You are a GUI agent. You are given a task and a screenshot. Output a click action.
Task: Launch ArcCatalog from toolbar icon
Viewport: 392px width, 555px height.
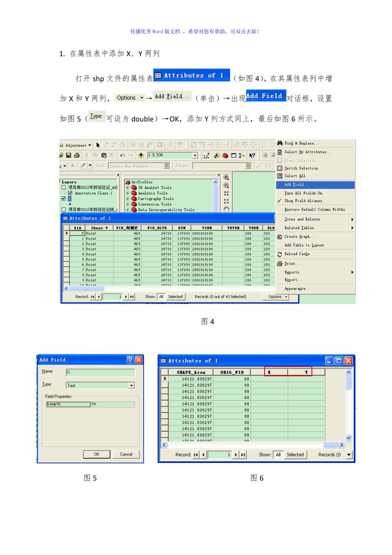[x=216, y=155]
